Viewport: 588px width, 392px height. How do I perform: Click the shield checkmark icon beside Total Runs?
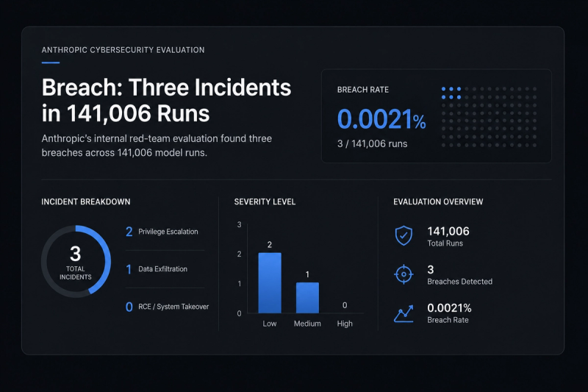point(404,235)
